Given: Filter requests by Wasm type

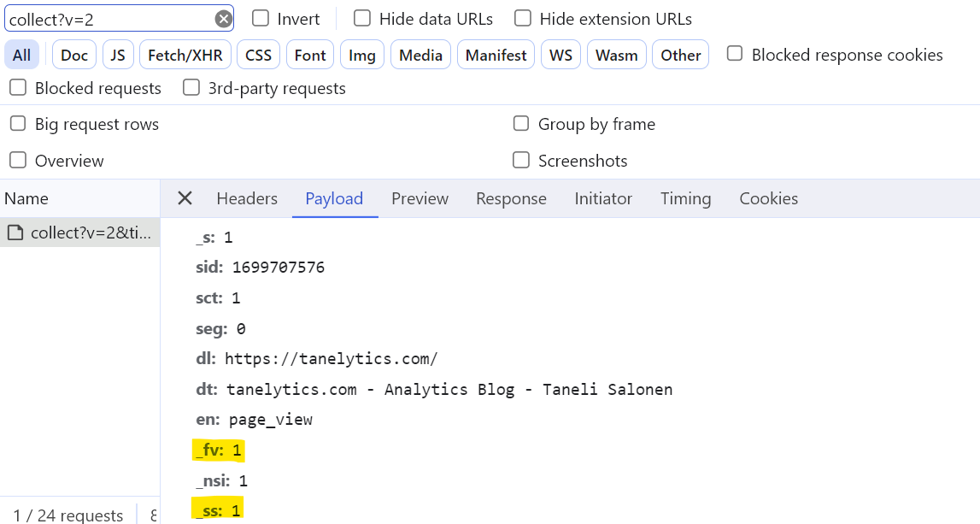Looking at the screenshot, I should click(x=617, y=55).
